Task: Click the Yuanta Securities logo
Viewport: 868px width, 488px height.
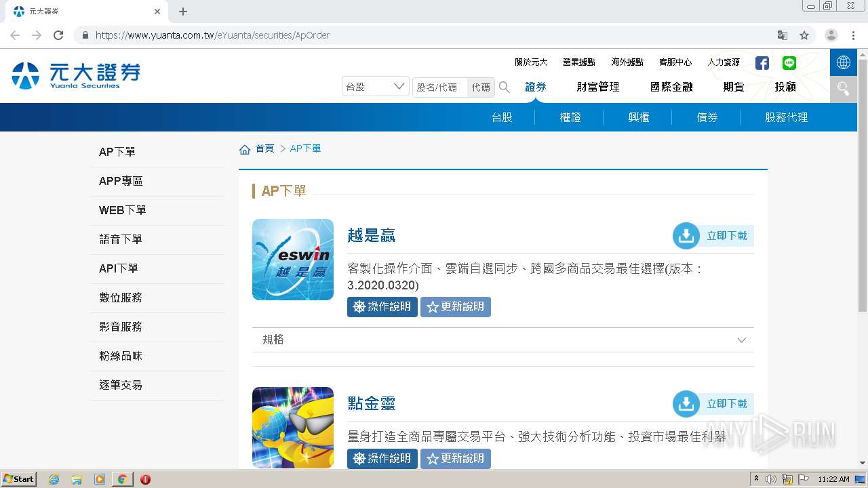Action: [x=76, y=75]
